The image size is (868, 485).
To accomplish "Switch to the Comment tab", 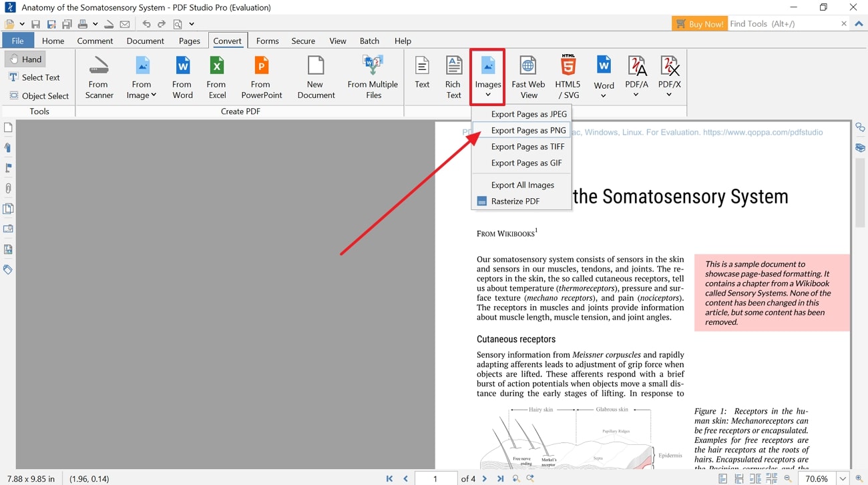I will tap(95, 41).
